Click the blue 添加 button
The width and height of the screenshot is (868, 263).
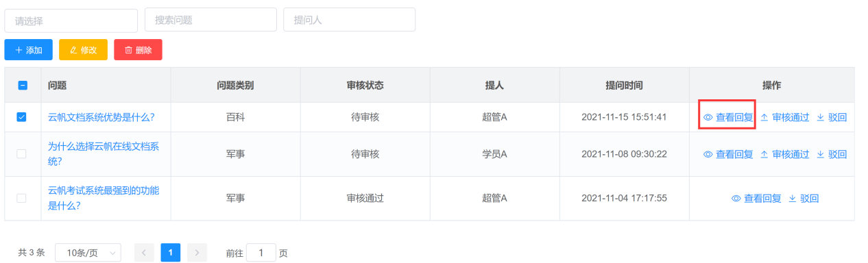point(28,50)
